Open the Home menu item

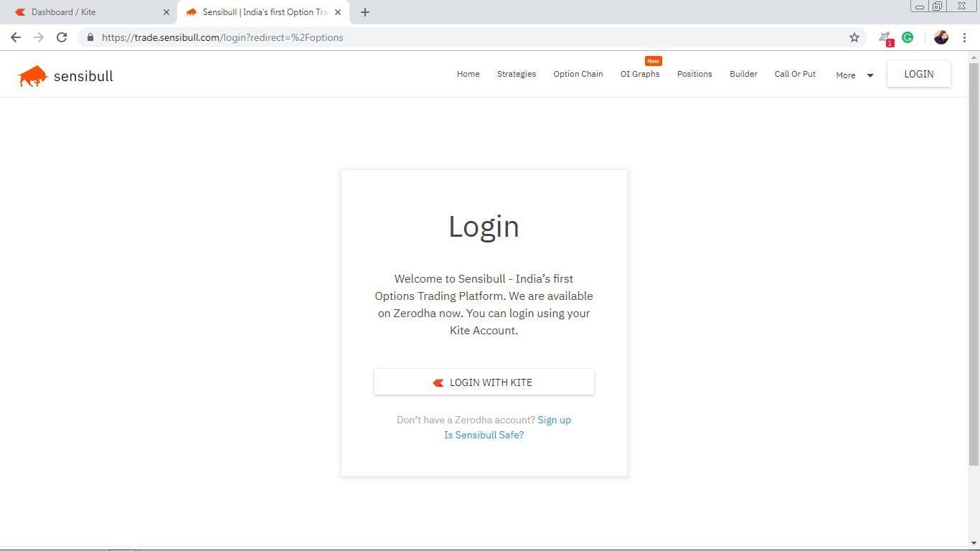tap(468, 74)
